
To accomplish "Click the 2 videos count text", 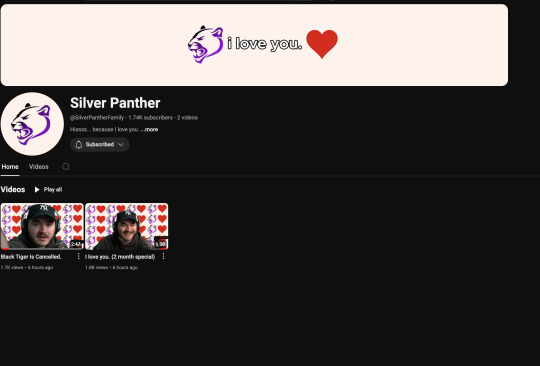I will (187, 118).
